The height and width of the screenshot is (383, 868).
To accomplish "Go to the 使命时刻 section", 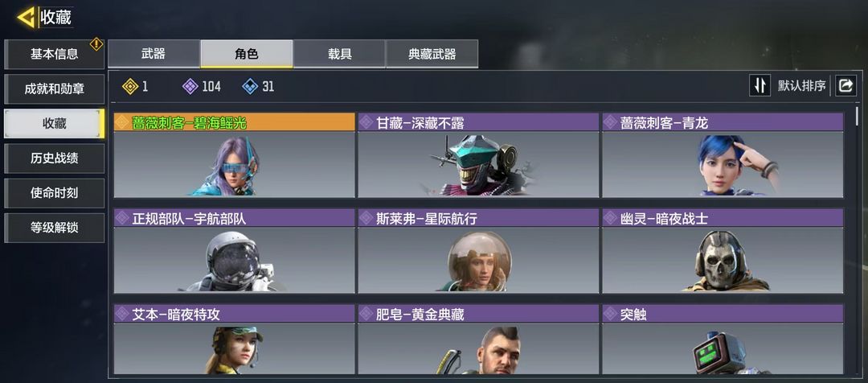I will point(55,193).
